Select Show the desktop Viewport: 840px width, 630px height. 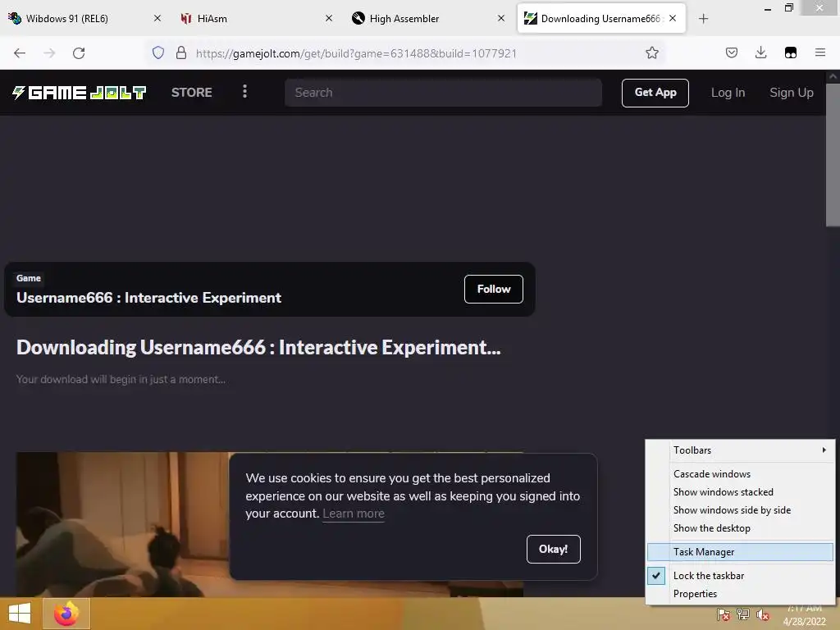pyautogui.click(x=740, y=528)
